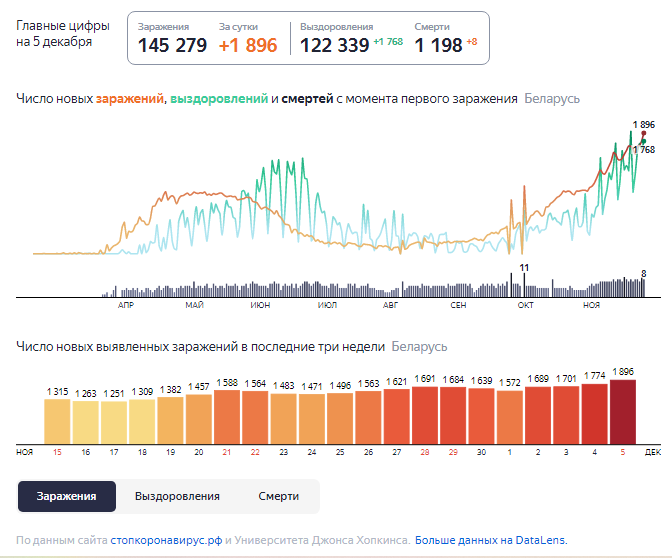This screenshot has height=558, width=672.
Task: Select the Заражения tab
Action: click(x=67, y=496)
